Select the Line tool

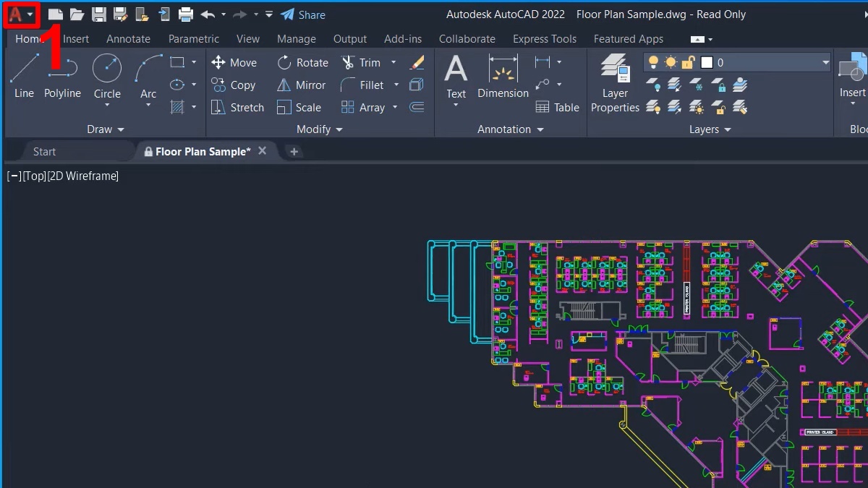tap(24, 76)
